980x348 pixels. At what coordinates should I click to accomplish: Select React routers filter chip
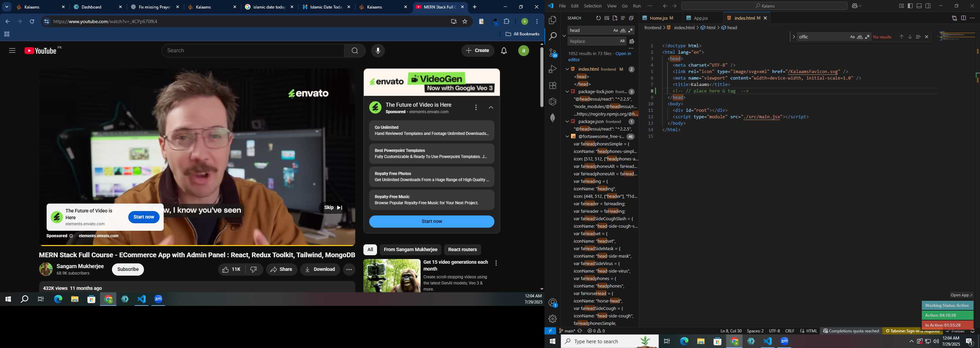[462, 249]
